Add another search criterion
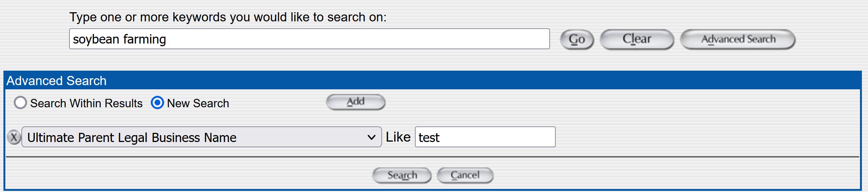This screenshot has width=868, height=192. point(355,102)
